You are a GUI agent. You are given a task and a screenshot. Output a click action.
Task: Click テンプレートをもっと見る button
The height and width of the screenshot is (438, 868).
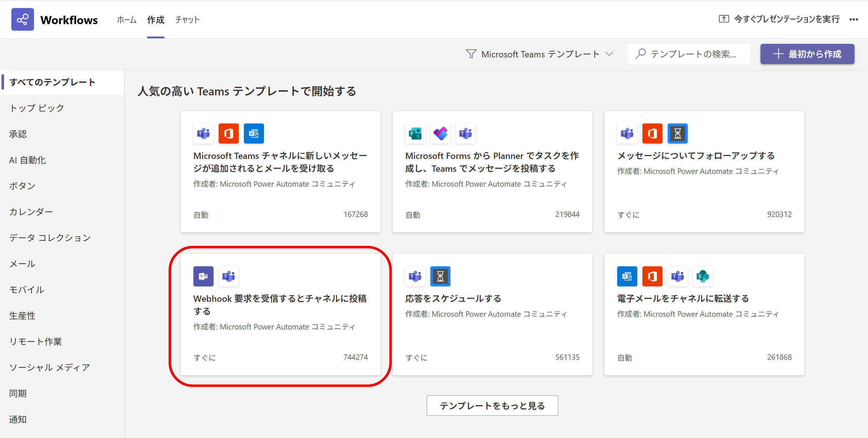point(492,405)
